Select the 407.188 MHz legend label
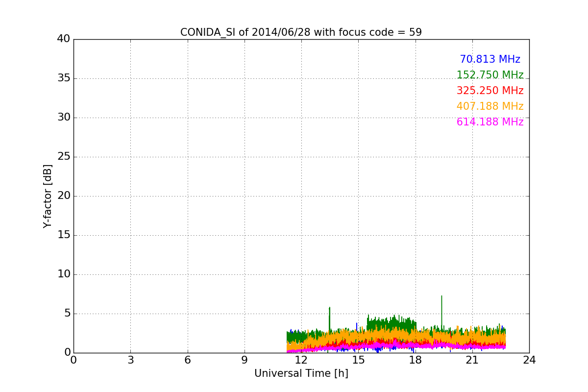588x392 pixels. tap(490, 106)
